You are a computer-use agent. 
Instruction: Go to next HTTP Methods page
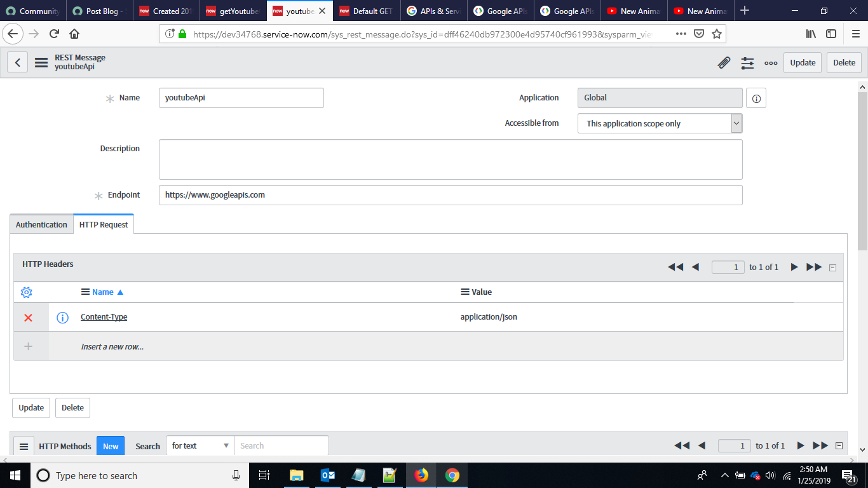(800, 445)
